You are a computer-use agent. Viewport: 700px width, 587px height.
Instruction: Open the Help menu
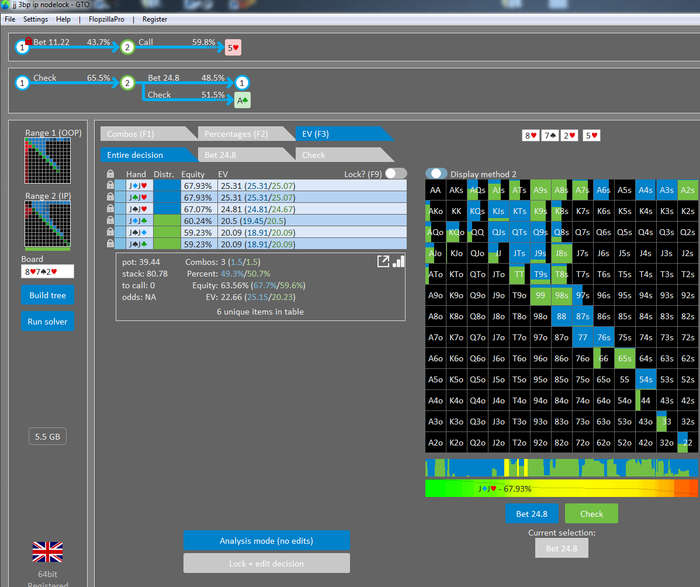point(63,19)
